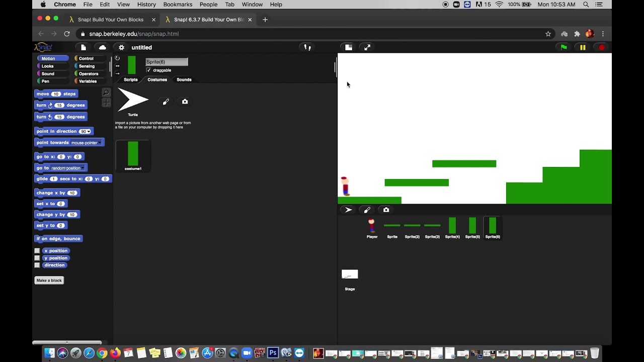The height and width of the screenshot is (362, 644).
Task: Open the cloud menu icon
Action: tap(103, 47)
